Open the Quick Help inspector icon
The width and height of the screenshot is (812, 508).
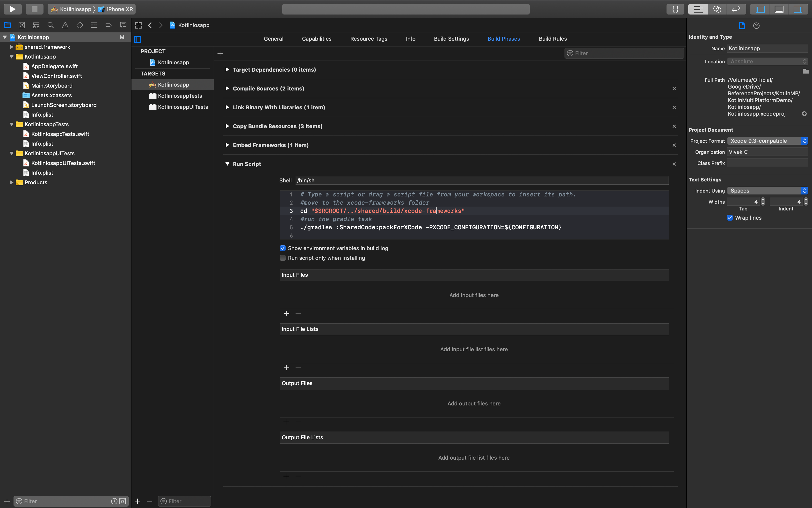tap(756, 26)
